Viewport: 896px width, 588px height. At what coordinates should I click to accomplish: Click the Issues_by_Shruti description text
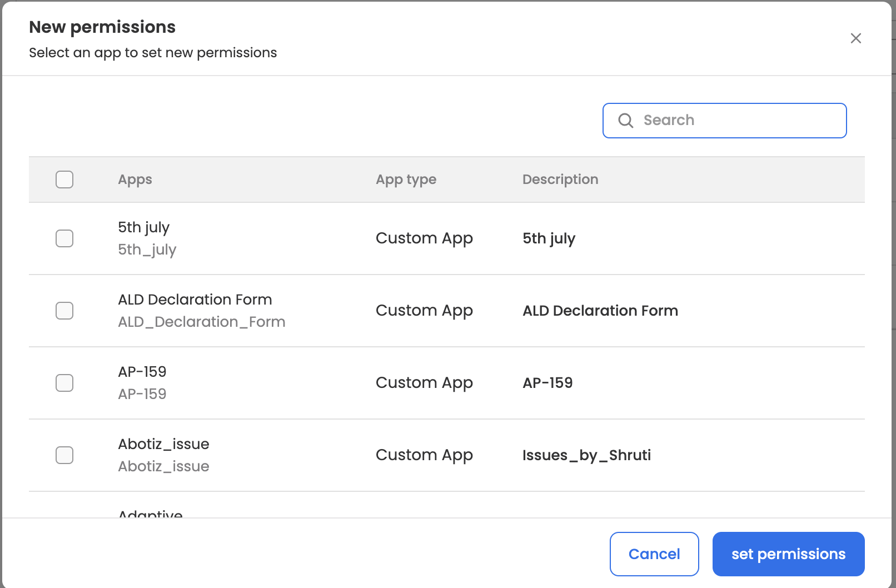click(x=586, y=455)
